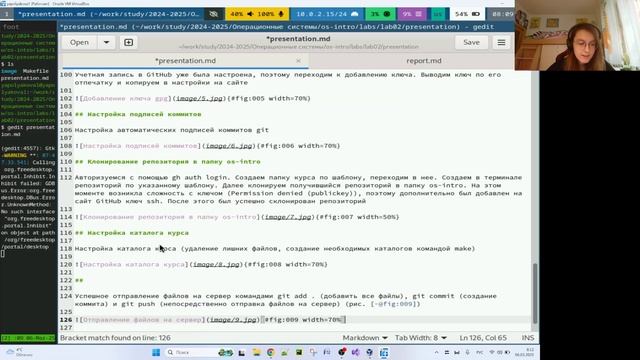Click the terminal cursor prompt in foot
The height and width of the screenshot is (360, 640).
2,253
